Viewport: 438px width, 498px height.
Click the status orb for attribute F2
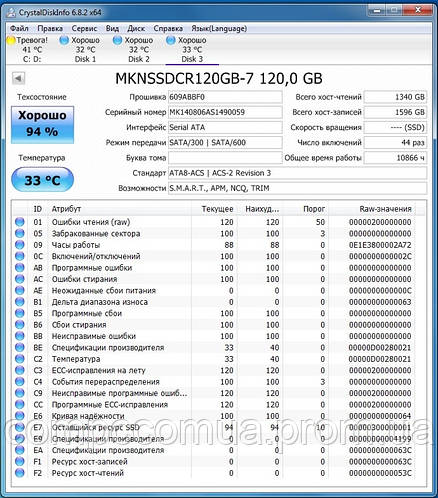tap(20, 473)
